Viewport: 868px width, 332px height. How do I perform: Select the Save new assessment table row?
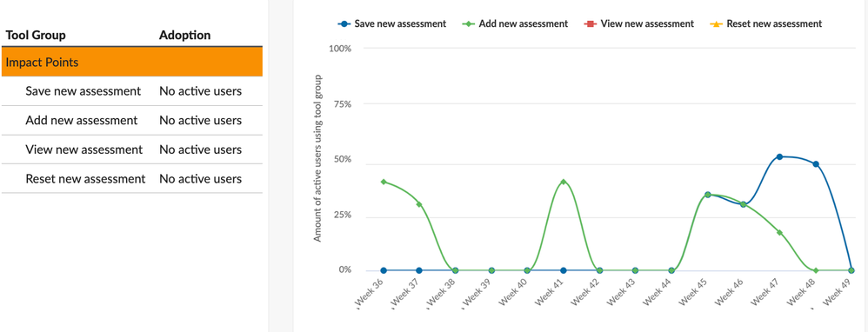[x=131, y=90]
